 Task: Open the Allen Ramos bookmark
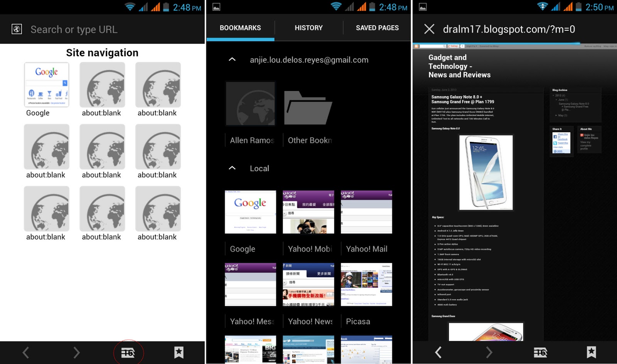(x=250, y=103)
